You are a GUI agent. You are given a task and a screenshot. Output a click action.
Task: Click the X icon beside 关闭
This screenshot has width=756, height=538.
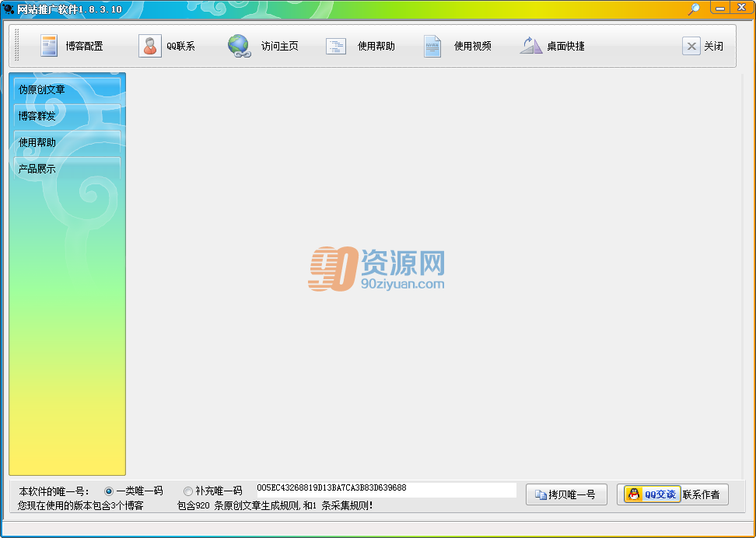[x=691, y=47]
